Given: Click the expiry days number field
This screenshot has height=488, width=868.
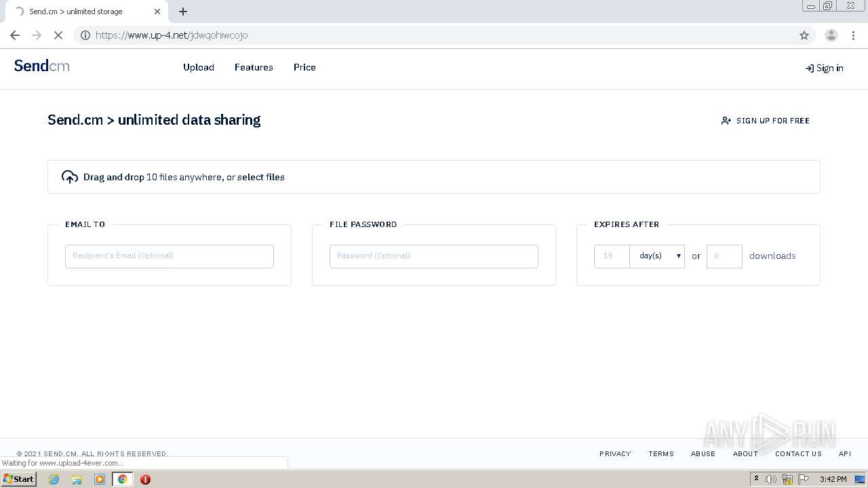Looking at the screenshot, I should pos(612,256).
